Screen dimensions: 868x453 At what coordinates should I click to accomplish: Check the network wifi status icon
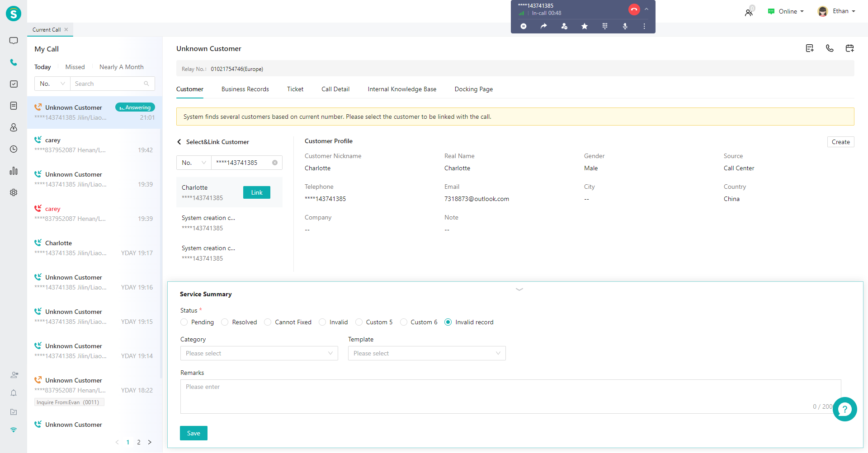(14, 430)
